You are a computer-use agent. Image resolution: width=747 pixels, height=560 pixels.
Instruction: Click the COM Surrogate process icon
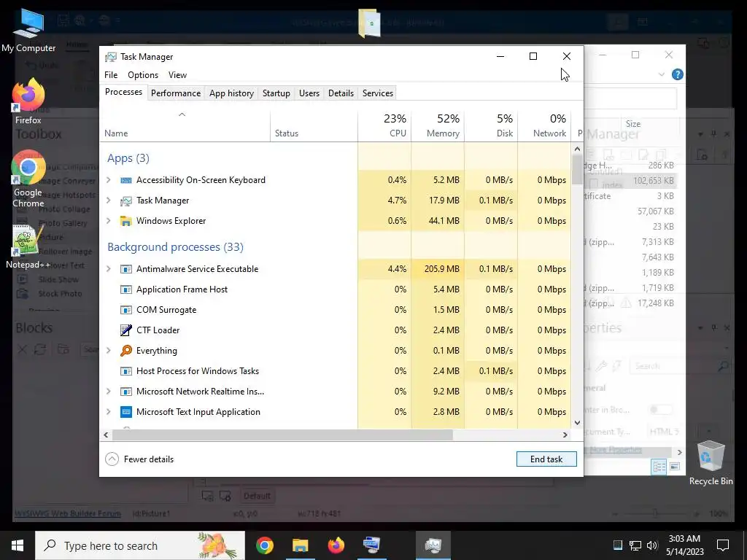coord(125,310)
